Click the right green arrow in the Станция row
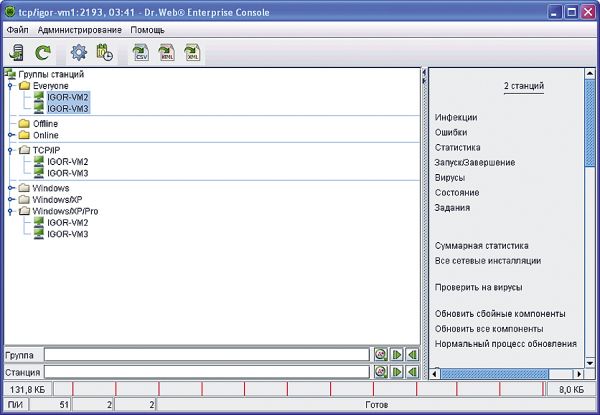 click(396, 371)
